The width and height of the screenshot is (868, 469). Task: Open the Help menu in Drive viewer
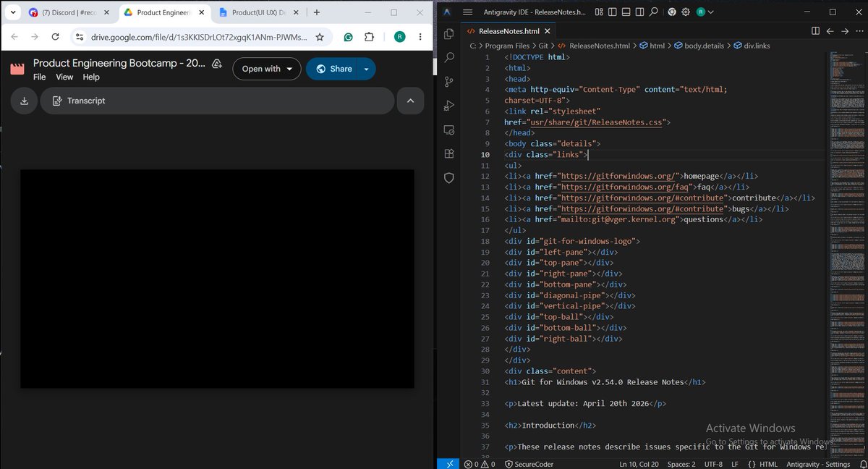[91, 77]
